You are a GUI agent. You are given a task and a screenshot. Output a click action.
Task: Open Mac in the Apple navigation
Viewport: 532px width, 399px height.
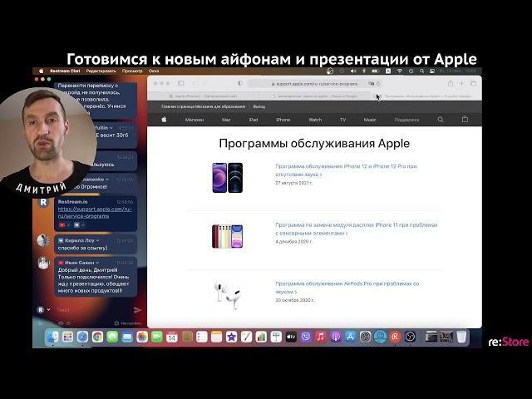(226, 120)
